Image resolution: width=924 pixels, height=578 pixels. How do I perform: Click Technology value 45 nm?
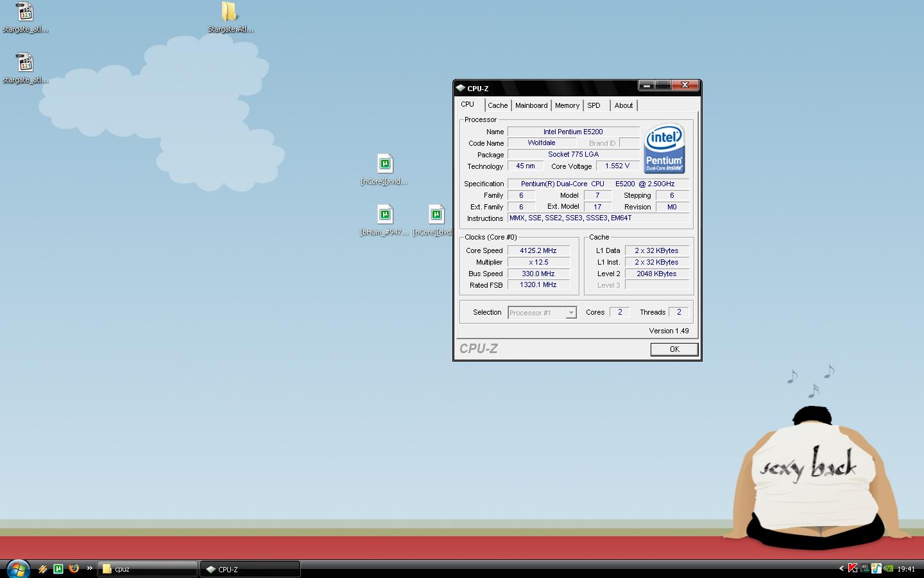tap(526, 166)
